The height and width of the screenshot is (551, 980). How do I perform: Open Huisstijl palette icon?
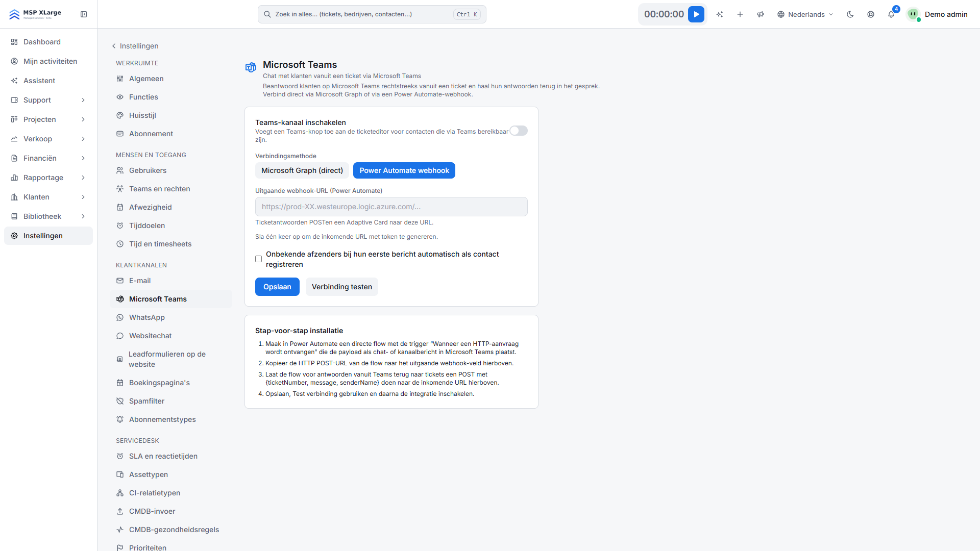pyautogui.click(x=120, y=115)
